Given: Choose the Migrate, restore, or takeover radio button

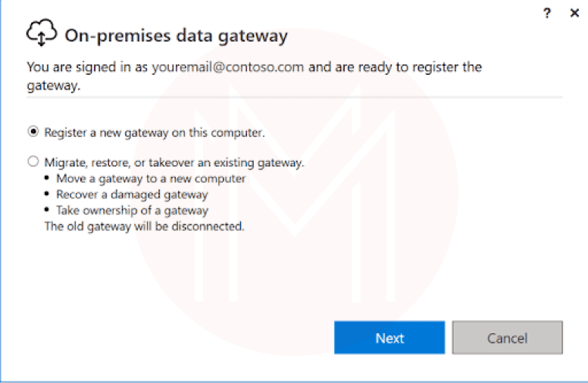Looking at the screenshot, I should click(33, 162).
